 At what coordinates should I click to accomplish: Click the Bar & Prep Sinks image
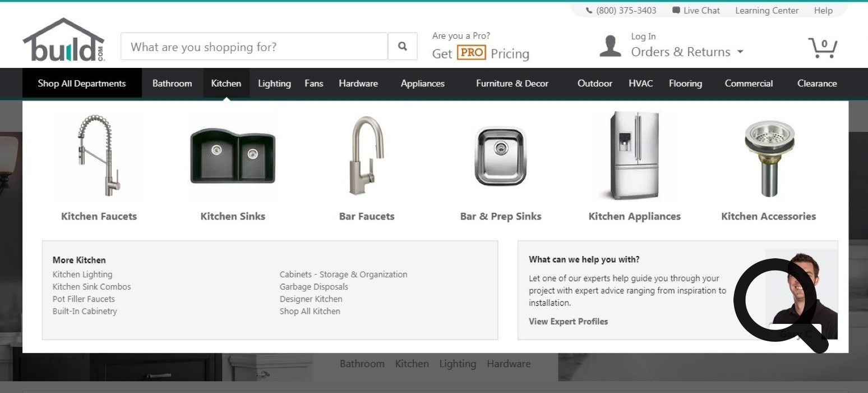coord(500,156)
